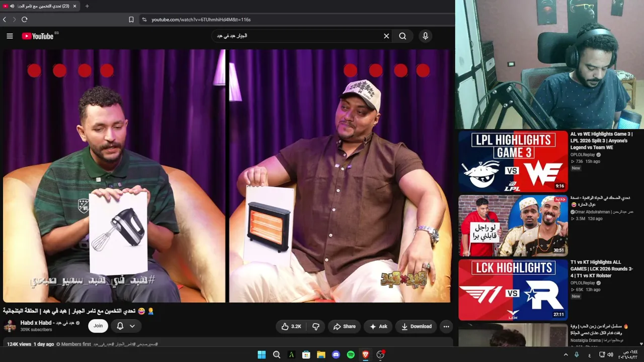The height and width of the screenshot is (362, 644).
Task: Close the YouTube browser tab
Action: [x=74, y=6]
